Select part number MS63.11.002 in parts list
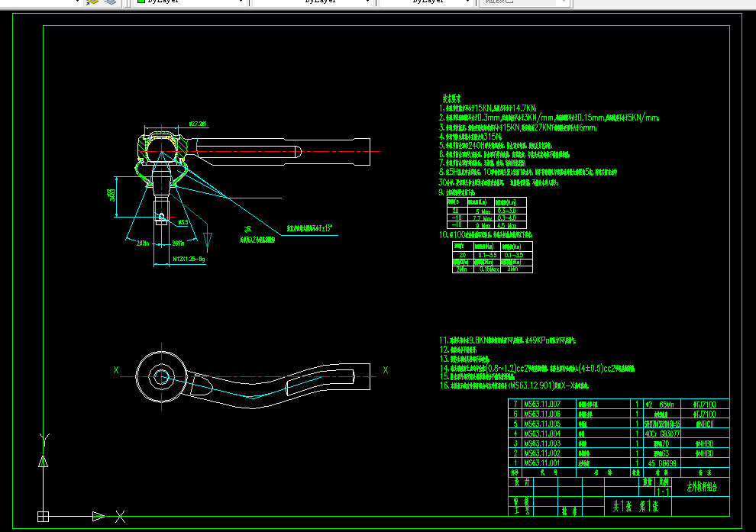 (542, 453)
